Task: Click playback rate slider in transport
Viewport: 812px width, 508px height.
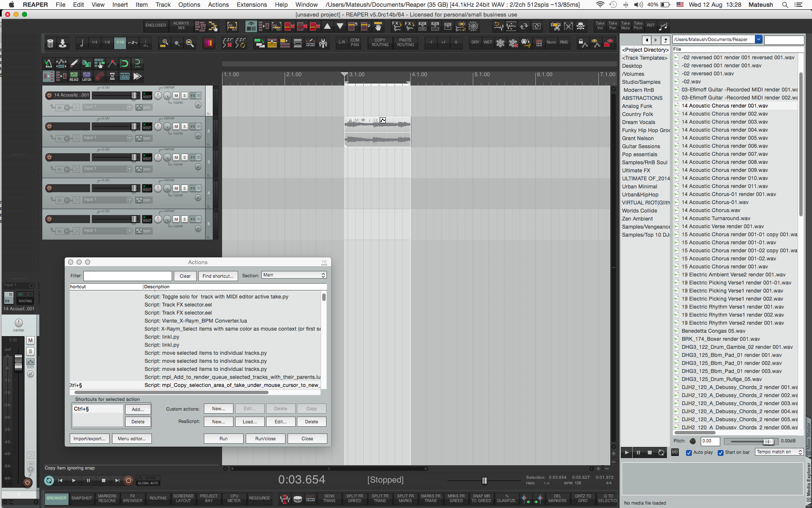Action: 484,480
